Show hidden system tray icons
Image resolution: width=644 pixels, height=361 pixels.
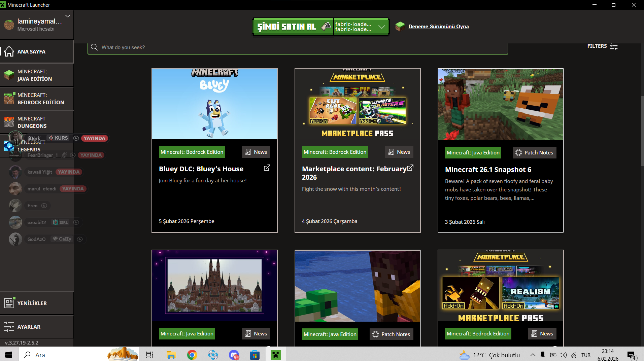tap(533, 355)
